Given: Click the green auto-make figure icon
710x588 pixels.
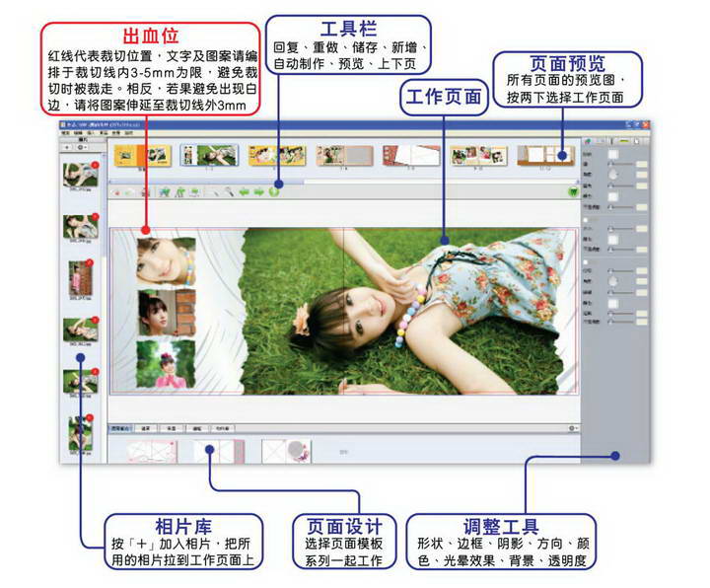Looking at the screenshot, I should (x=179, y=192).
